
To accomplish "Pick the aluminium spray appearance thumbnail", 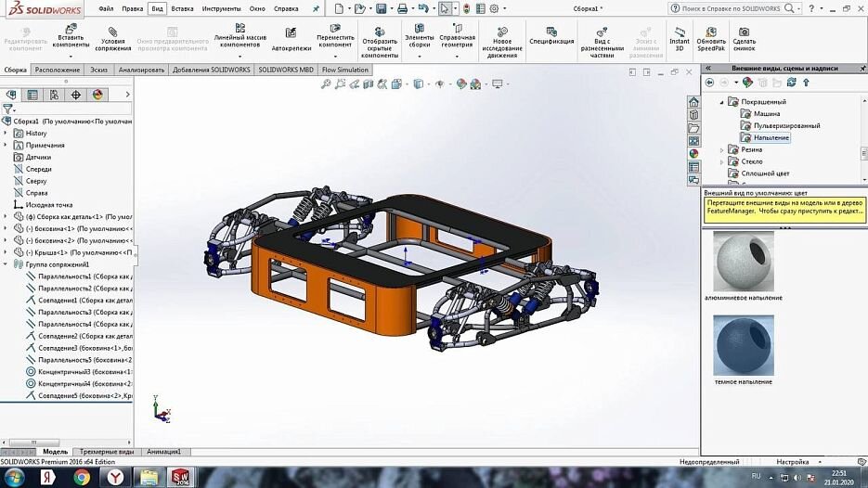I will coord(744,261).
